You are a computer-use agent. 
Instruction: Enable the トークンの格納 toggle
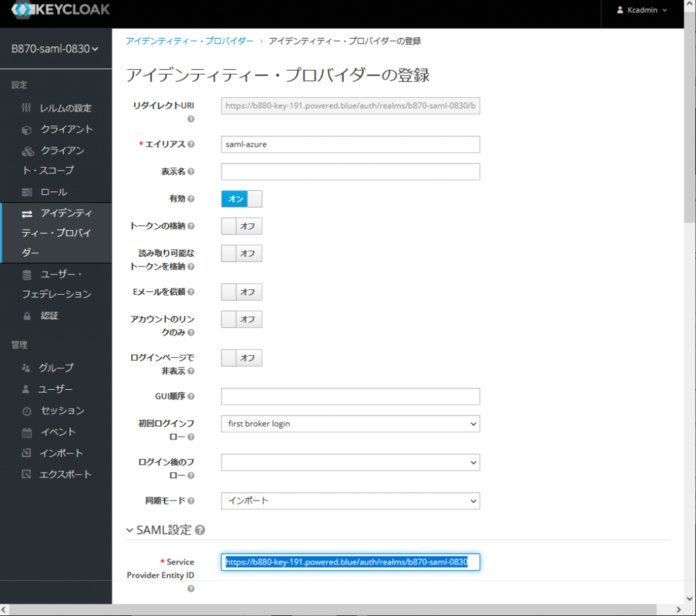[241, 225]
